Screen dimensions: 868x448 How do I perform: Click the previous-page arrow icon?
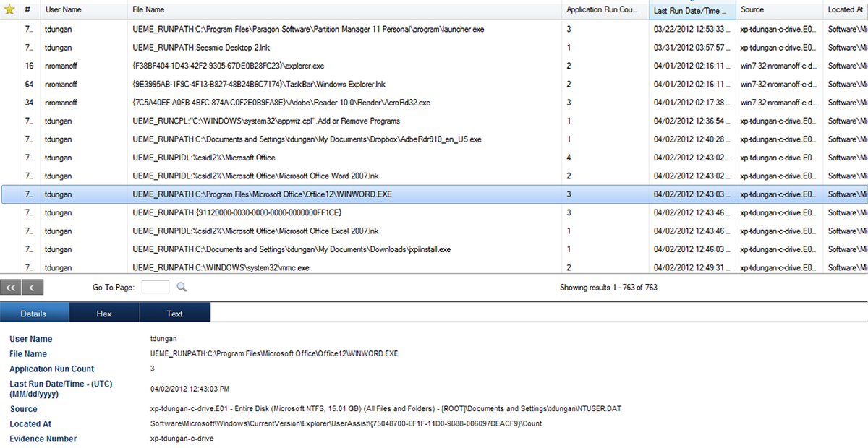32,287
